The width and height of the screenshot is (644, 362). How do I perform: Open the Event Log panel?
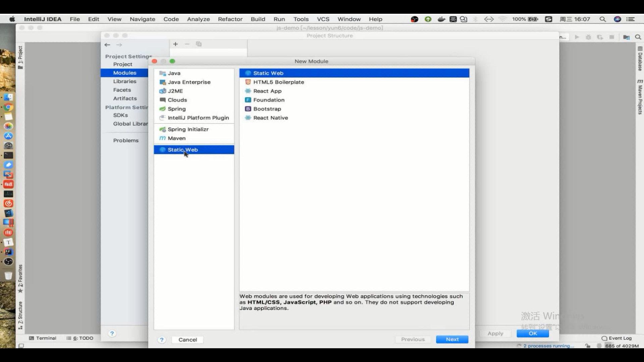tap(616, 338)
